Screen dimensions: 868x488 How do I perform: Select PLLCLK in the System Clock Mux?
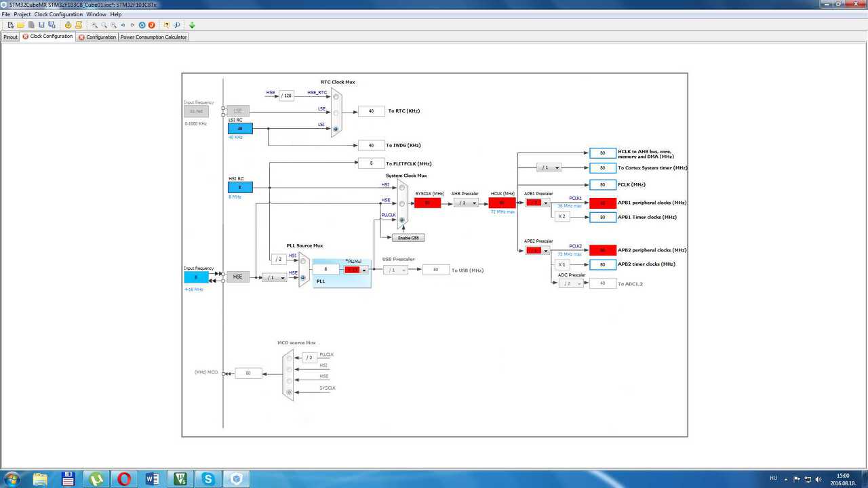[x=401, y=220]
